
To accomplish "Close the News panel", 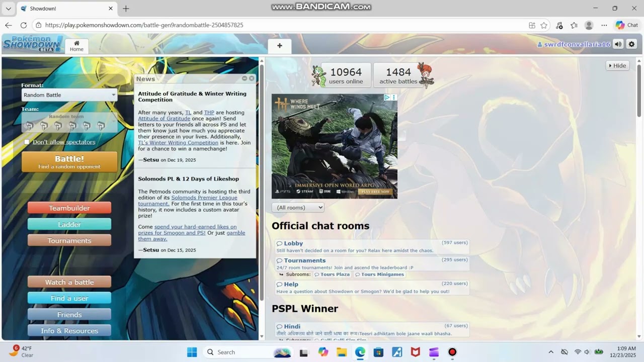I will tap(252, 78).
